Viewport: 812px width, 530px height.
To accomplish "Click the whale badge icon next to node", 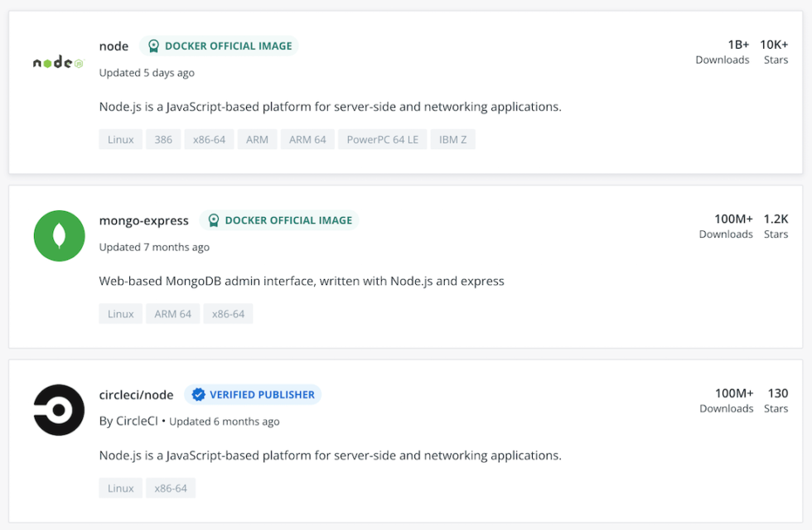I will (x=153, y=46).
